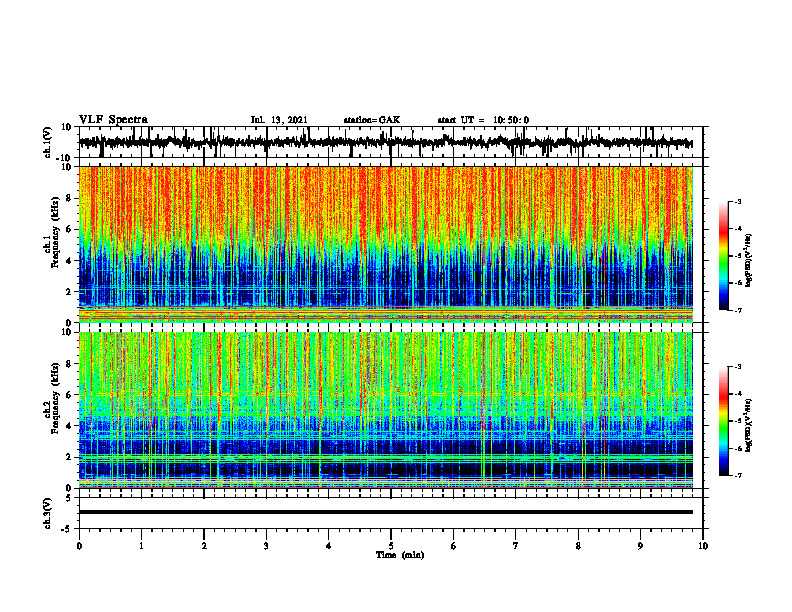This screenshot has height=612, width=792.
Task: Click the 'VLF Spectra' title text
Action: point(113,120)
